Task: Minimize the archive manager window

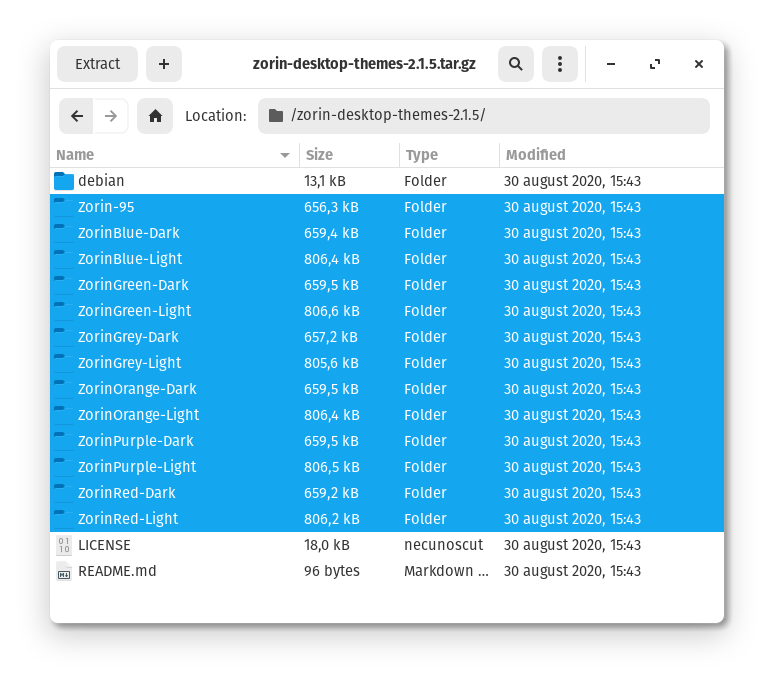Action: pos(611,64)
